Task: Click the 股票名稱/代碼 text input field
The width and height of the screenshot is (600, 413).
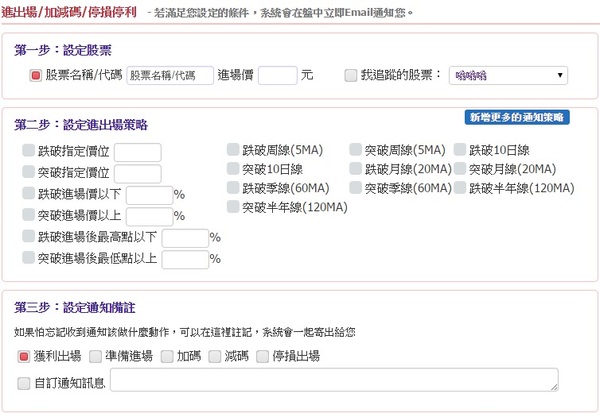Action: [x=169, y=75]
